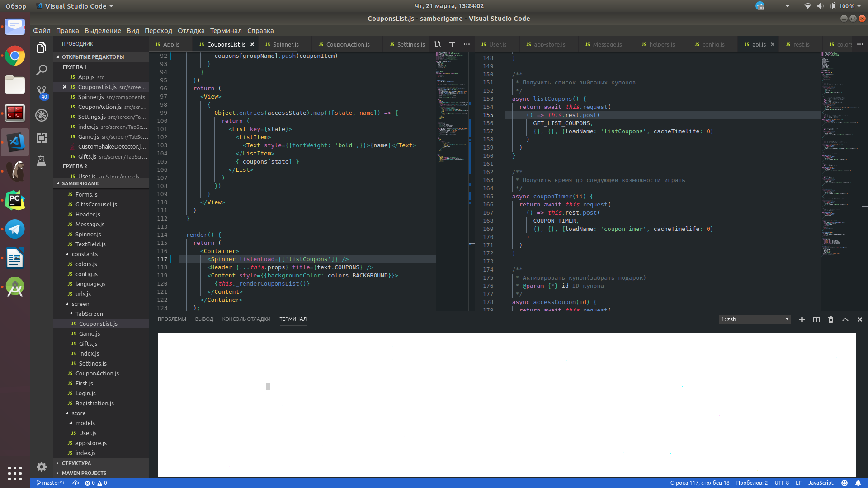Close the api.js editor tab
The image size is (868, 488).
pyautogui.click(x=773, y=44)
